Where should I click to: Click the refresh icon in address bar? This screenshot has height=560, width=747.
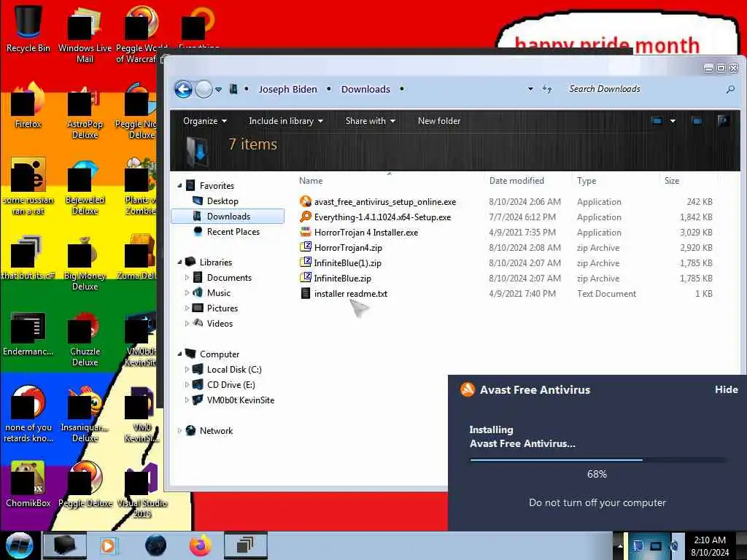click(547, 89)
